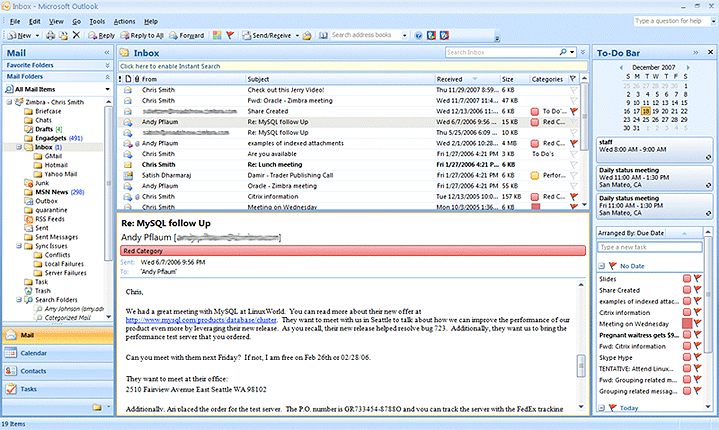This screenshot has height=430, width=719.
Task: Open the New button dropdown arrow
Action: point(39,35)
